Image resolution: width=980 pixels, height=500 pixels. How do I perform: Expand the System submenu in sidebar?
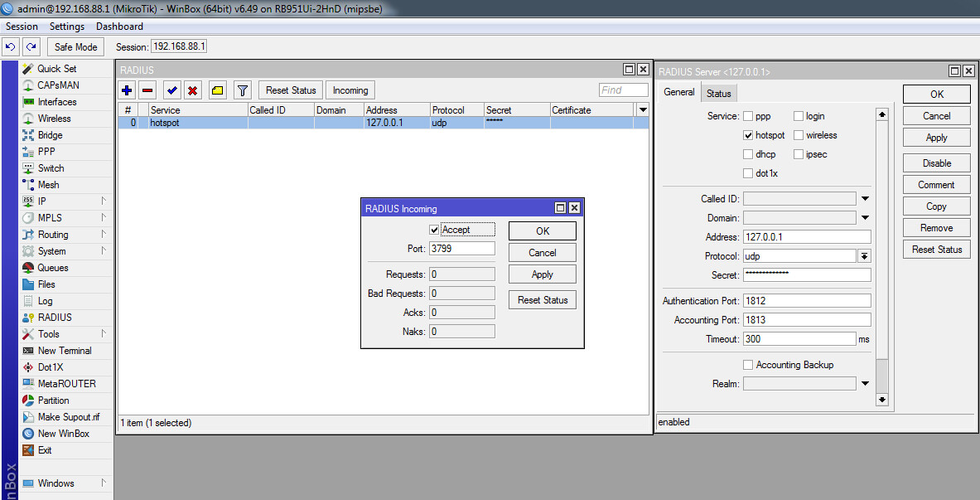tap(104, 251)
